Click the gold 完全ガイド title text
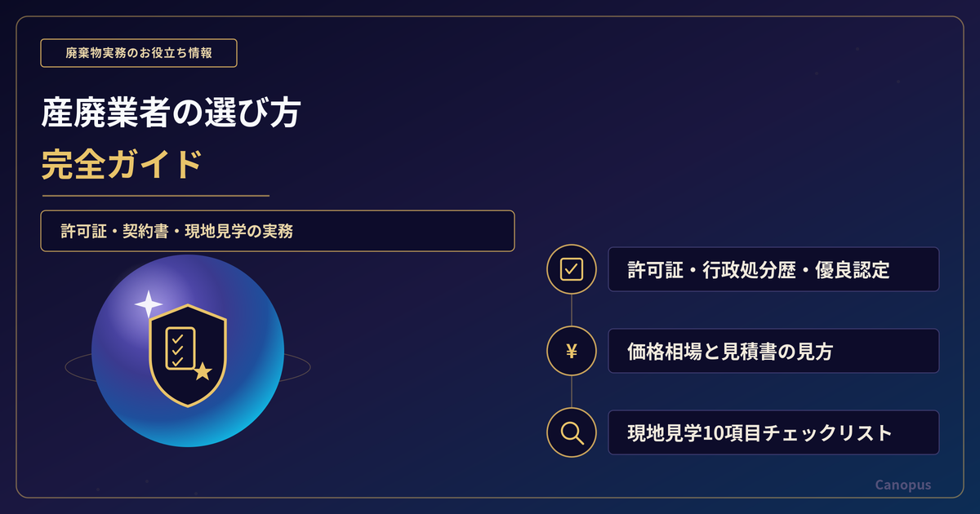 point(122,164)
